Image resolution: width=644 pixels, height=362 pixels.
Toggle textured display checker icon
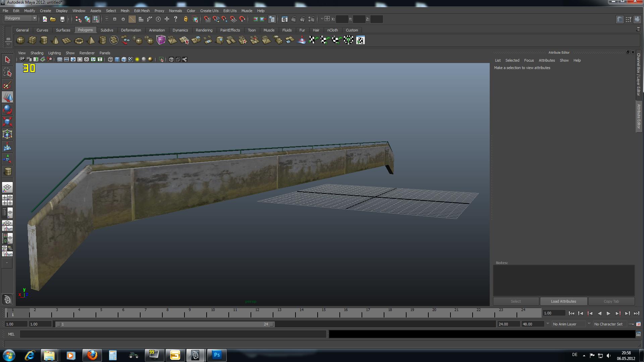point(130,59)
